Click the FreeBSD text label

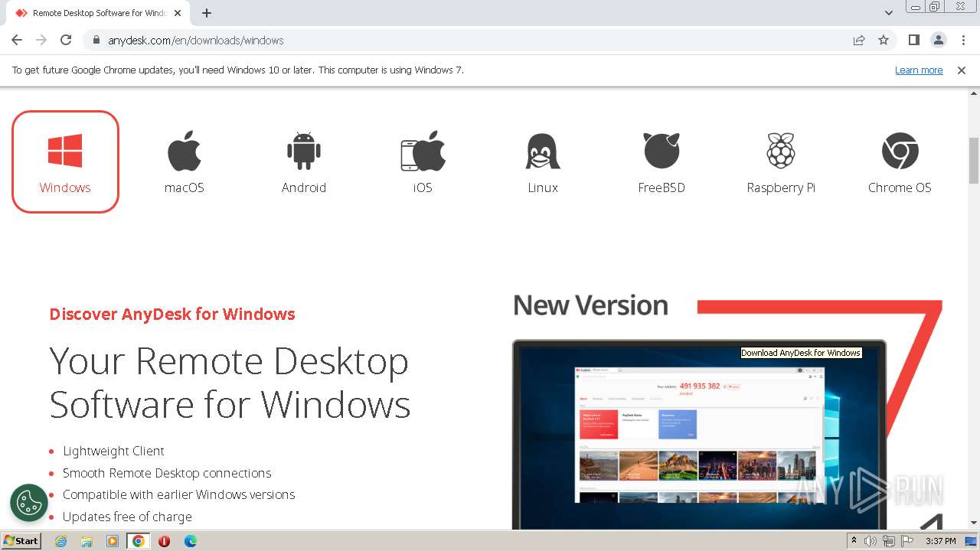[x=661, y=187]
